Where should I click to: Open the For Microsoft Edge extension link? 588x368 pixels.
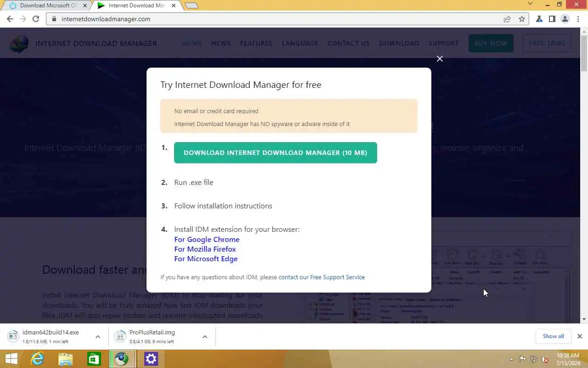coord(206,259)
